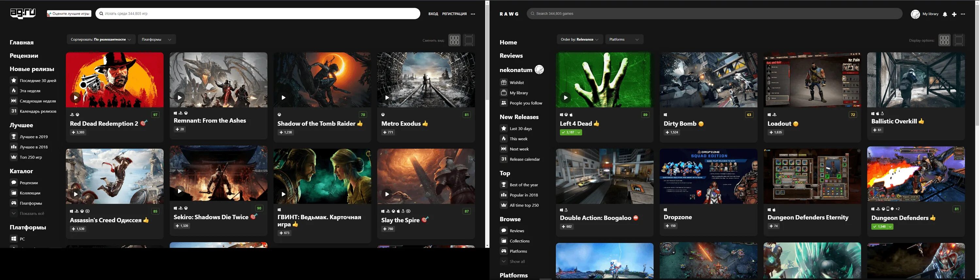
Task: Click the People you follow icon
Action: [504, 103]
